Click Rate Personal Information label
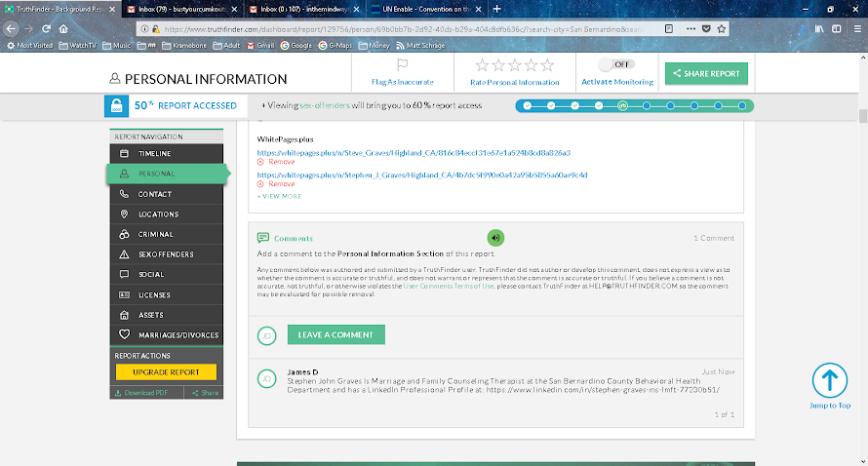This screenshot has width=868, height=466. coord(514,83)
